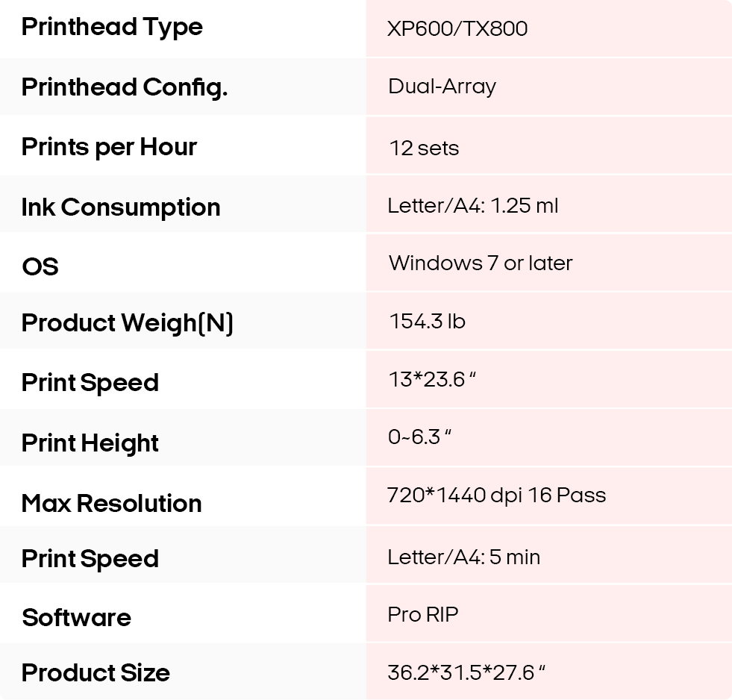Click the Printhead Type label

pyautogui.click(x=112, y=27)
